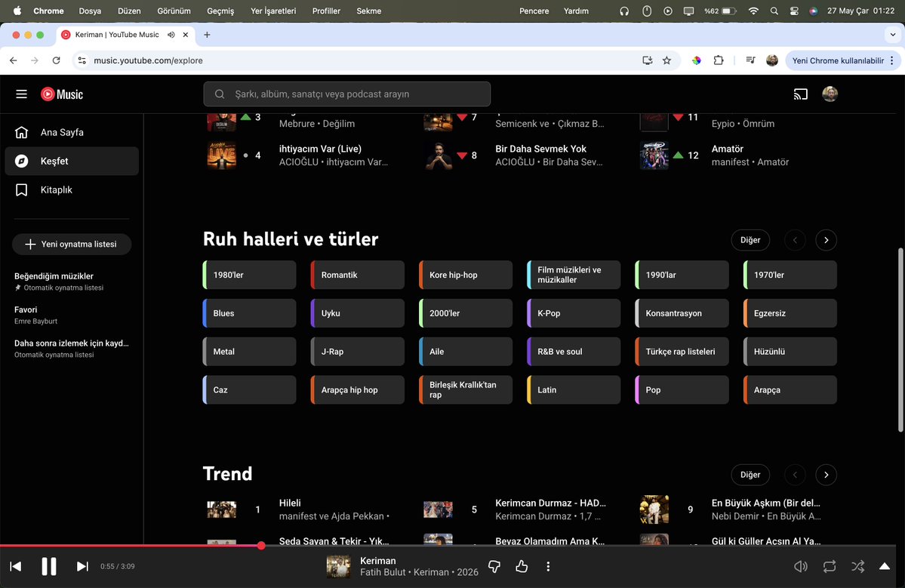This screenshot has width=905, height=588.
Task: Go back in Chrome
Action: (x=14, y=60)
